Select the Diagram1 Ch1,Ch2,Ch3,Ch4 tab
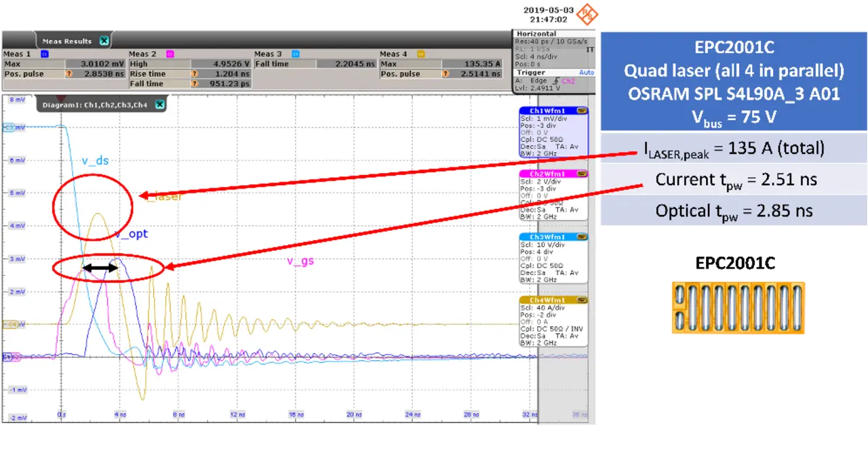Image resolution: width=868 pixels, height=449 pixels. tap(94, 104)
